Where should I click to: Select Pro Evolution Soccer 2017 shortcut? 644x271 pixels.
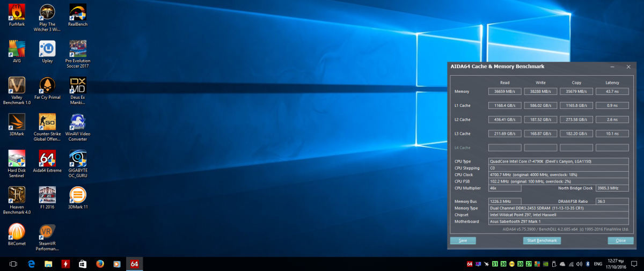point(77,54)
